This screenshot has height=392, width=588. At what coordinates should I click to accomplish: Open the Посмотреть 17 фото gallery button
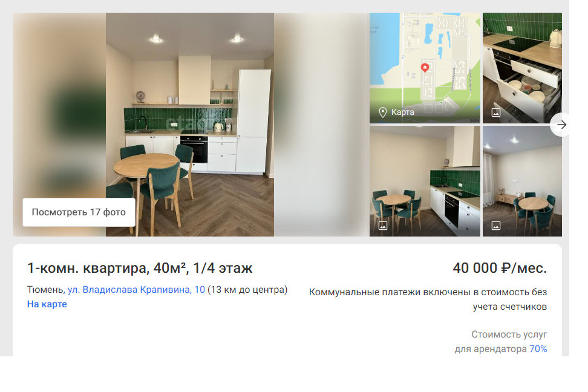79,212
